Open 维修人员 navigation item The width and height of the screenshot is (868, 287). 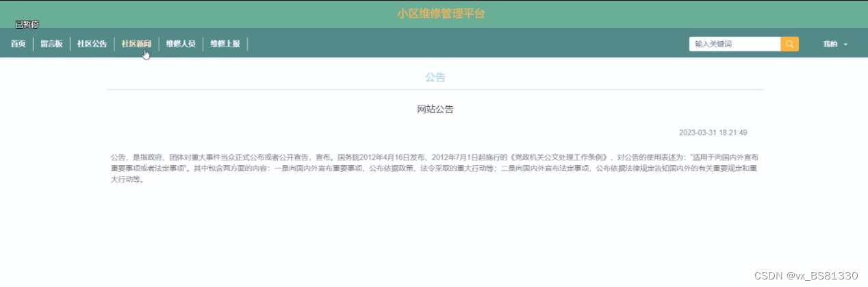tap(181, 44)
